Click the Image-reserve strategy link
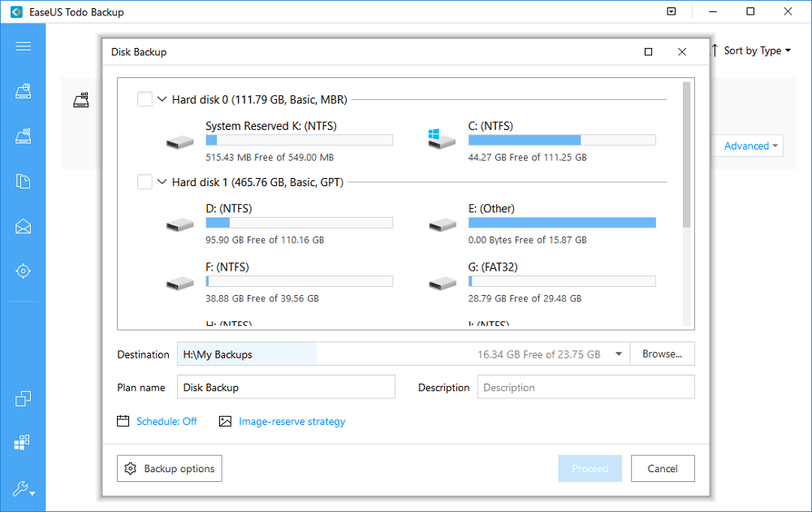812x512 pixels. [292, 421]
